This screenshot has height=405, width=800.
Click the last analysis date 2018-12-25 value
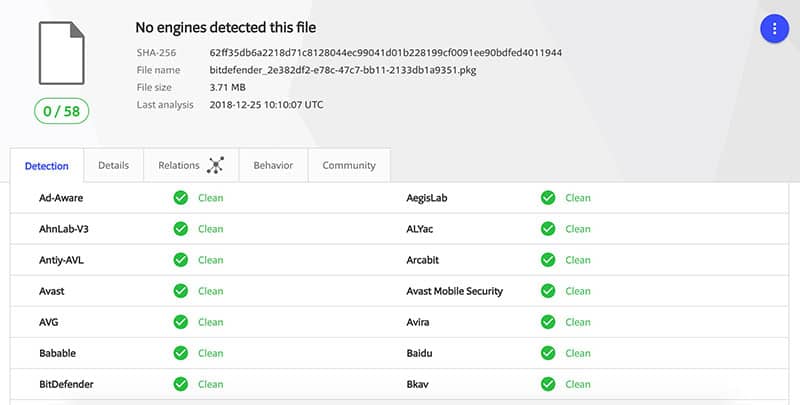266,105
